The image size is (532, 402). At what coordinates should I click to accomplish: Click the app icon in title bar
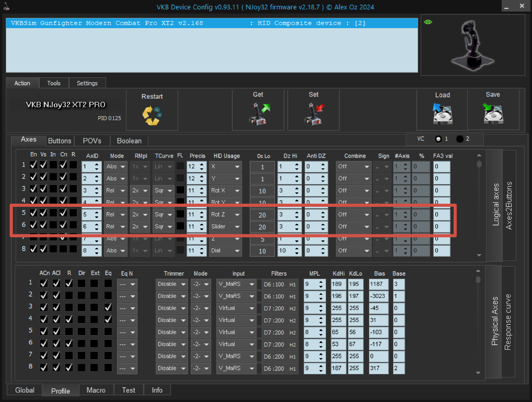point(6,6)
